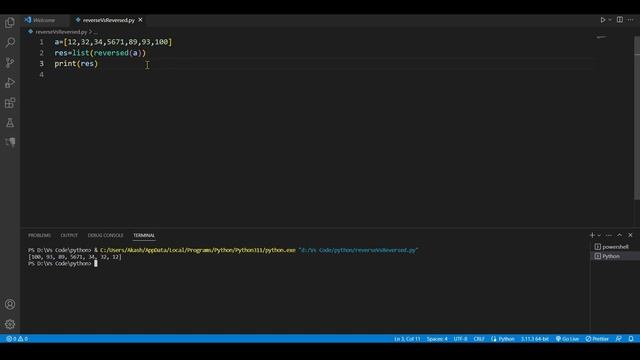Open the Testing flask view
Image resolution: width=640 pixels, height=360 pixels.
(x=10, y=122)
